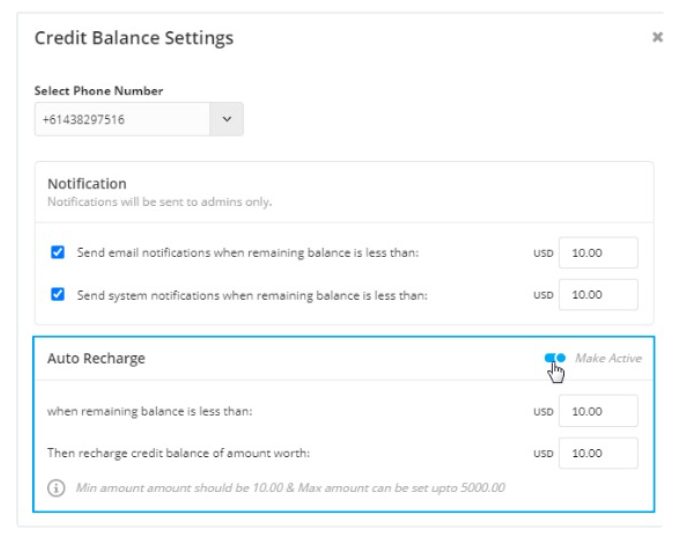676x537 pixels.
Task: Click the recharge credit amount worth field
Action: click(598, 453)
